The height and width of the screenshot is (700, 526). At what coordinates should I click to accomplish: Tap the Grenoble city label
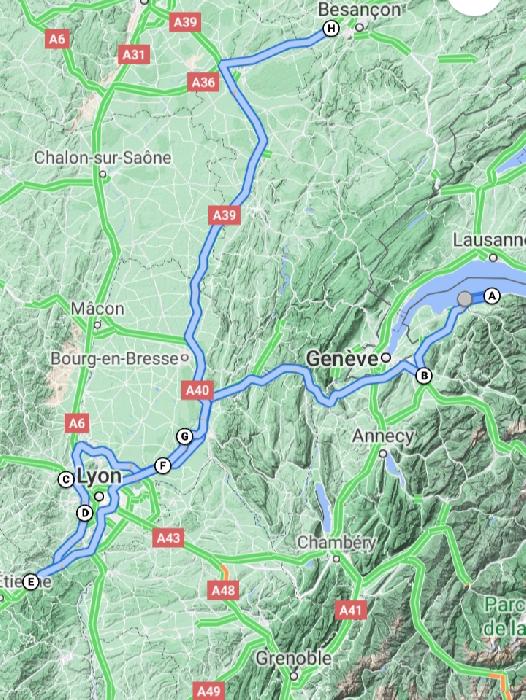point(293,658)
